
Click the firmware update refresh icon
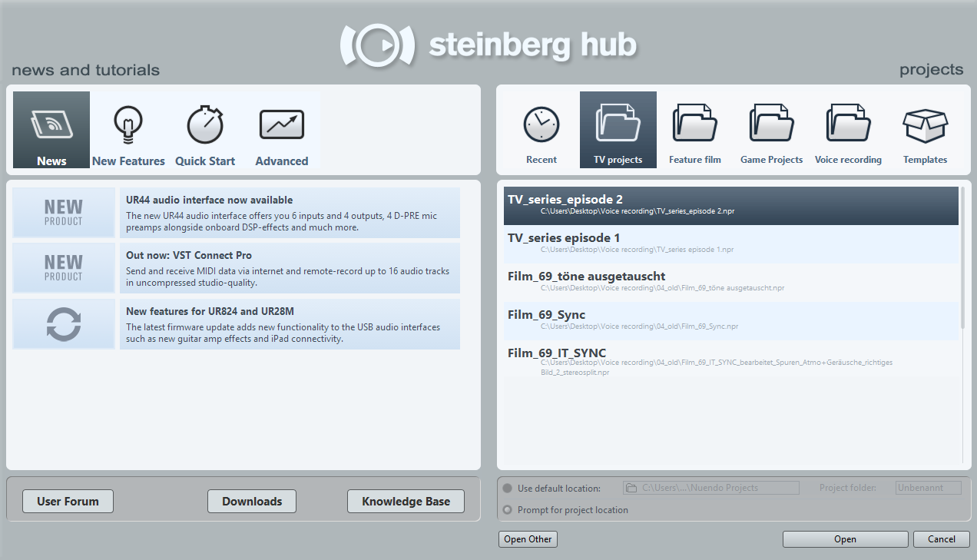click(x=64, y=324)
